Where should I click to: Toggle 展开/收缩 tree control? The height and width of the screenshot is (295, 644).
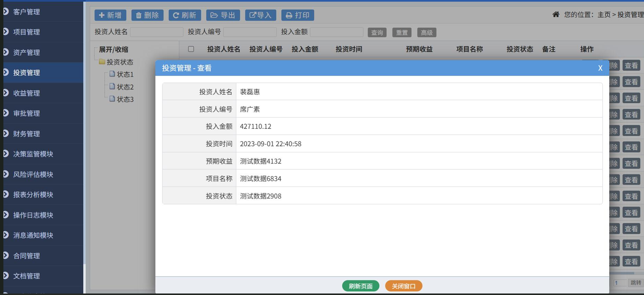pos(113,49)
